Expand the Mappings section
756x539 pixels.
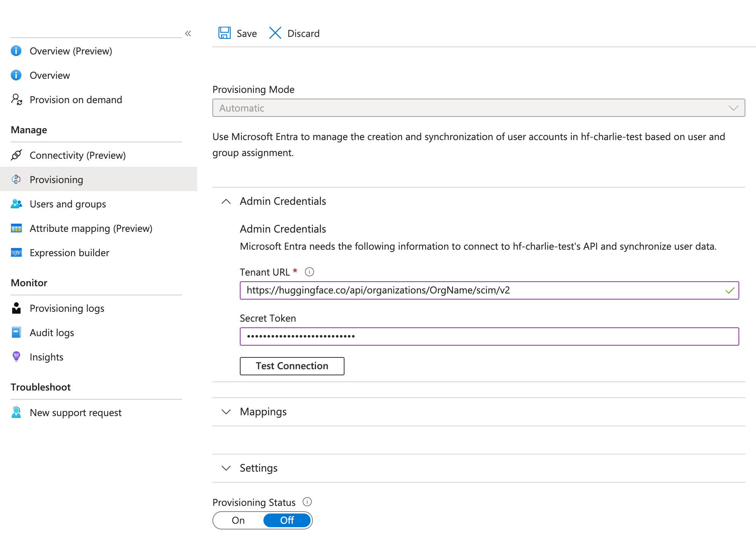225,412
